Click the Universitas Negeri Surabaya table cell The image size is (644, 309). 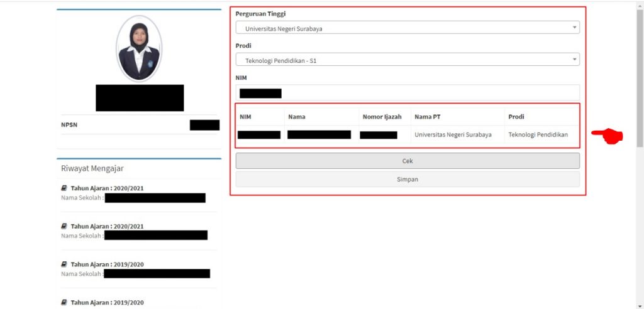pyautogui.click(x=453, y=134)
